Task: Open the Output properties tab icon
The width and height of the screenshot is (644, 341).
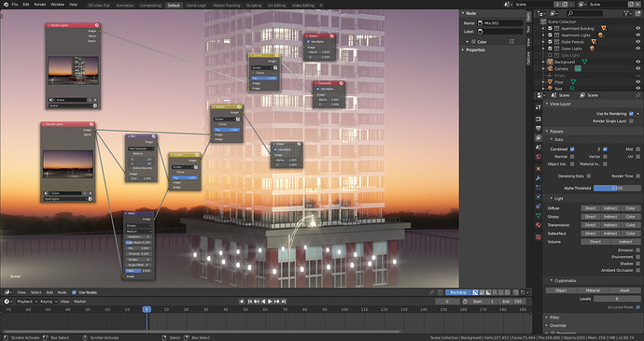Action: coord(538,128)
